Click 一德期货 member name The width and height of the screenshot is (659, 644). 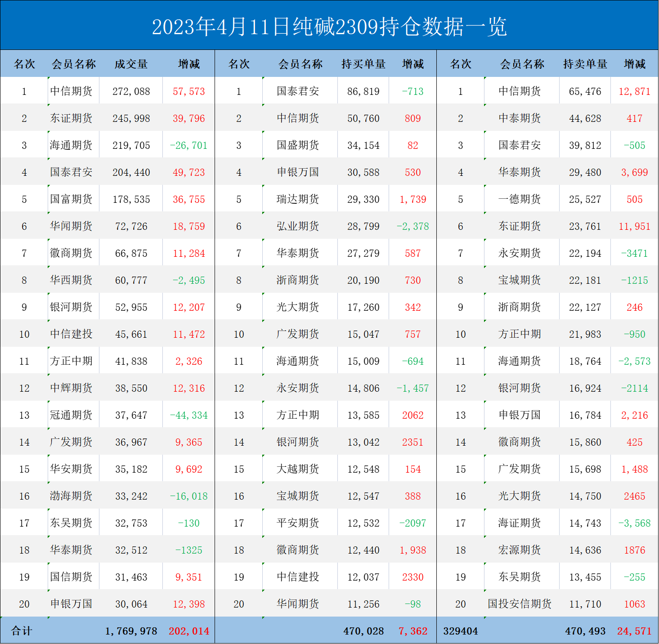coord(520,199)
